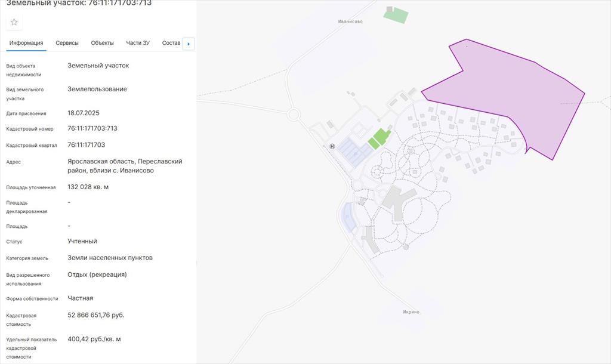
Task: Switch to the Объекты tab
Action: point(102,43)
